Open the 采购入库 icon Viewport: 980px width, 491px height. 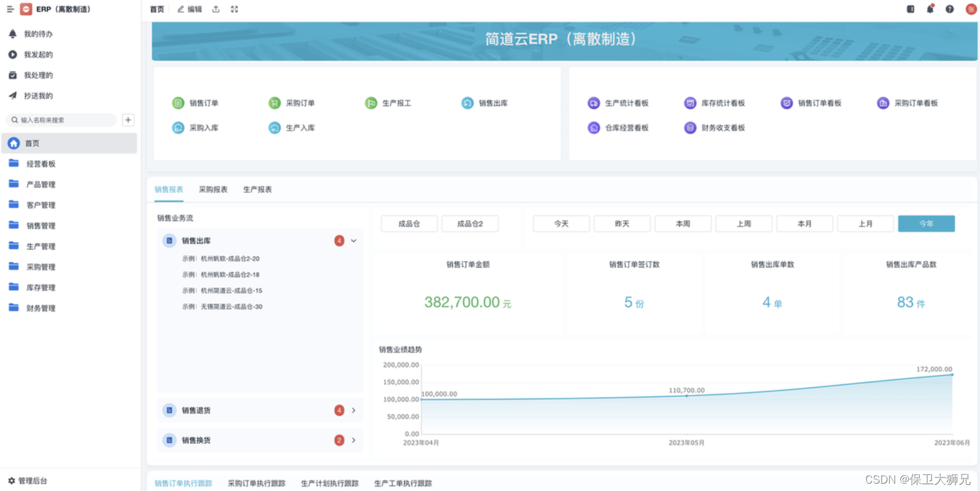178,128
